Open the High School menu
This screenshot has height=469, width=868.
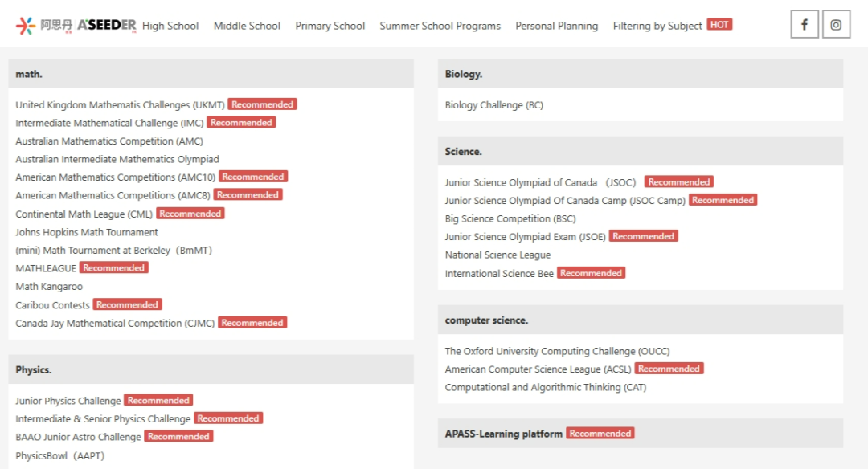(x=170, y=26)
